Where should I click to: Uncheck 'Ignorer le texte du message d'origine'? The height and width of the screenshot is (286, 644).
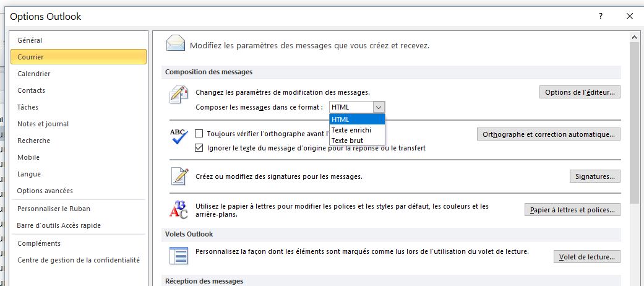click(199, 148)
